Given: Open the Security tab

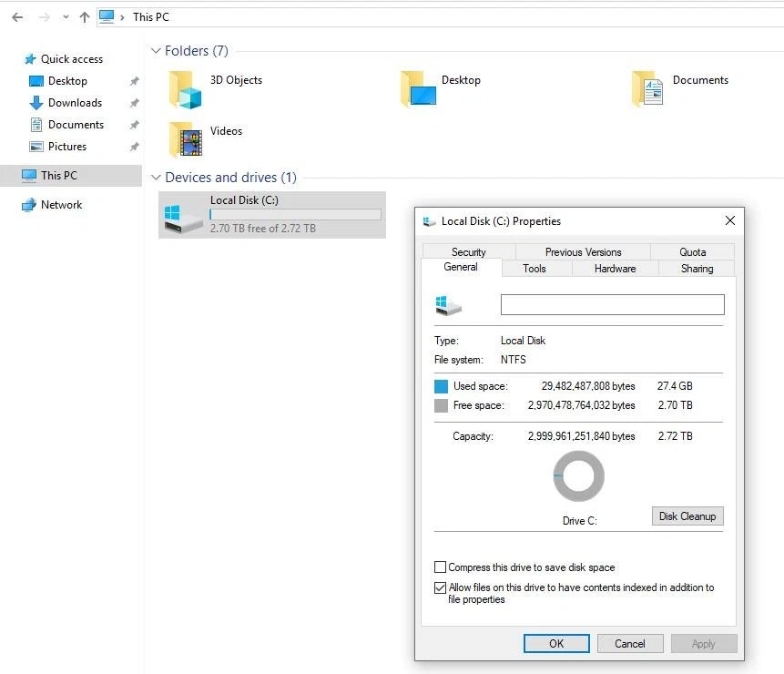Looking at the screenshot, I should tap(467, 251).
